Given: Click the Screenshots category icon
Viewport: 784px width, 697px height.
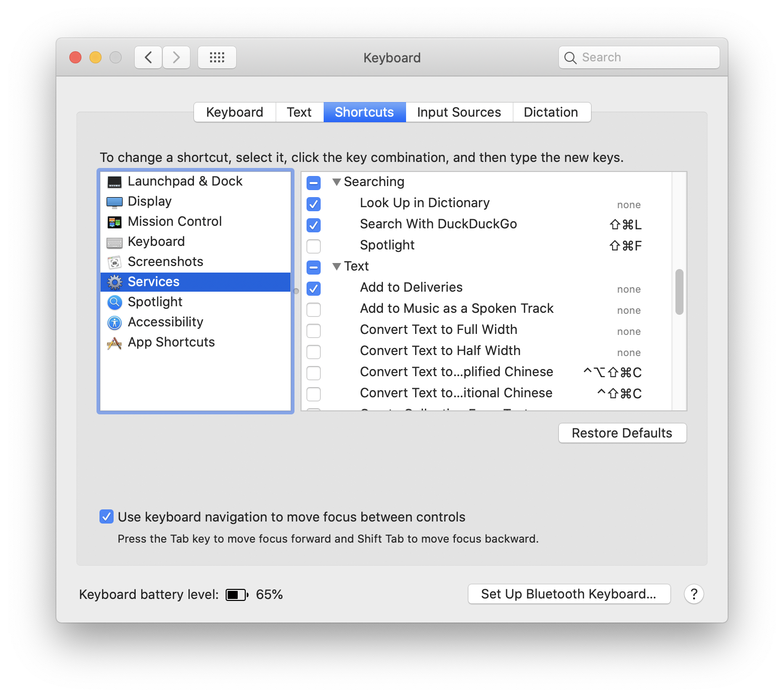Looking at the screenshot, I should click(x=115, y=263).
